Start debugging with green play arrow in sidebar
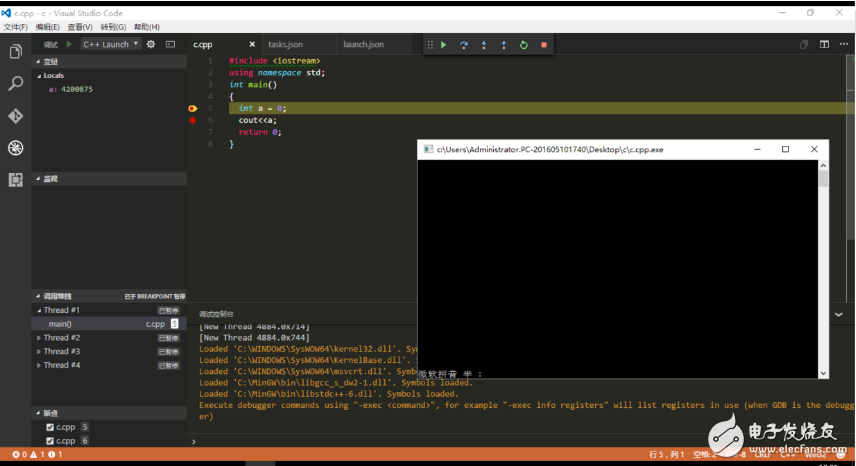Screen dimensions: 856x466 coord(69,44)
